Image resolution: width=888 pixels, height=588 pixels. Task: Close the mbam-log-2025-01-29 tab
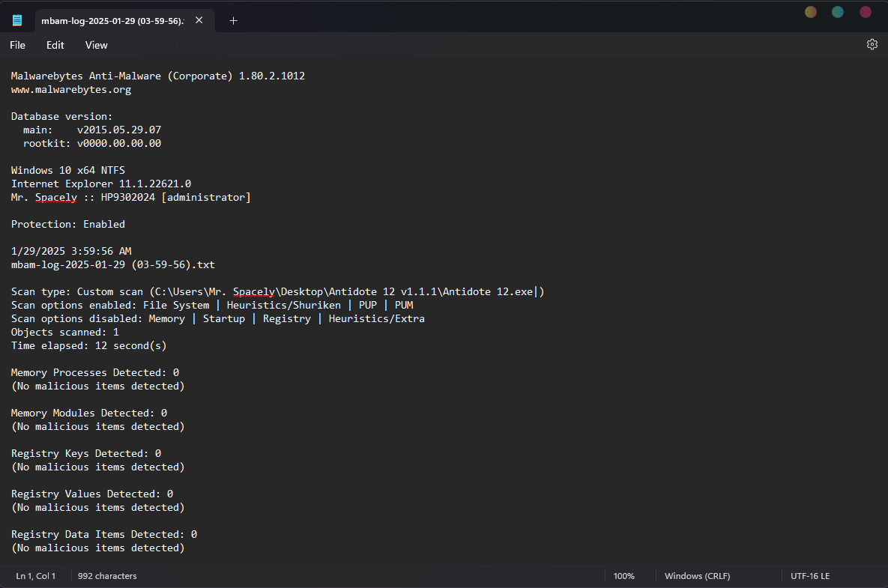click(x=199, y=20)
